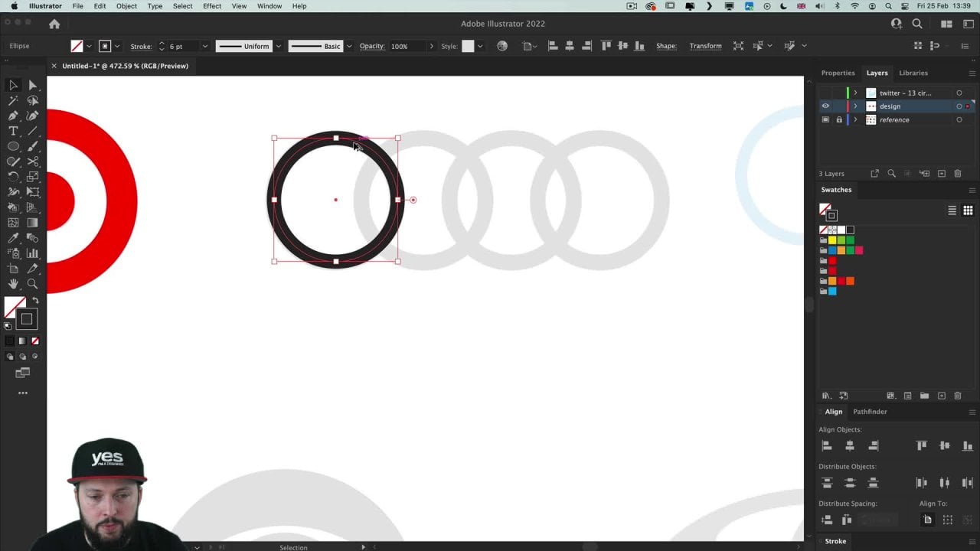The image size is (980, 551).
Task: Delete selected layer with trash icon
Action: tap(958, 174)
